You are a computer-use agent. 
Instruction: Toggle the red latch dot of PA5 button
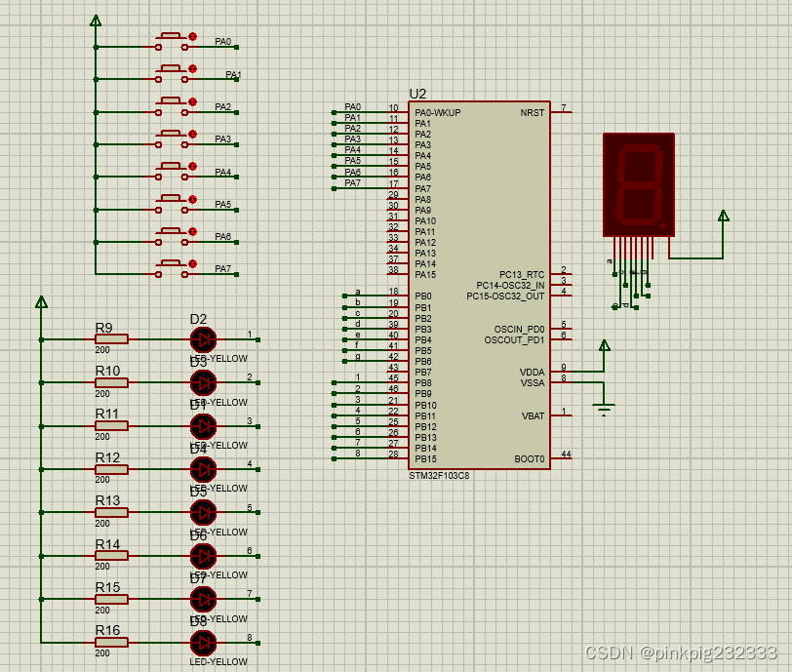click(192, 199)
